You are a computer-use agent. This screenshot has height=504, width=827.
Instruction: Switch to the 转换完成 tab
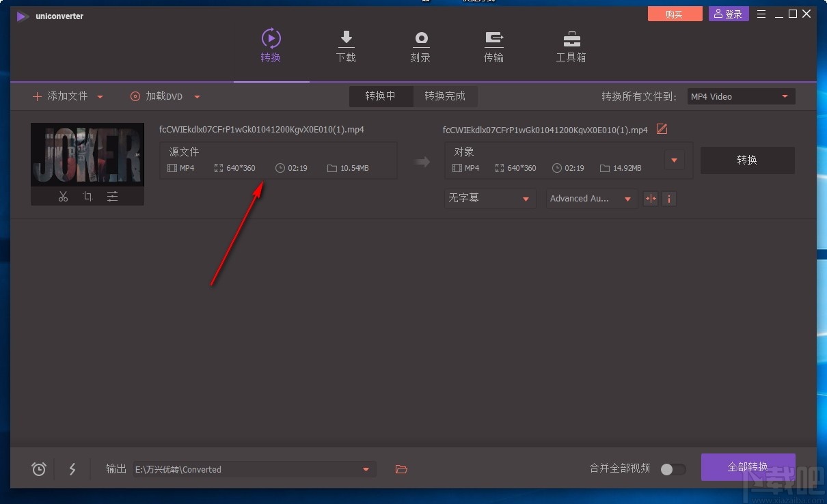point(446,96)
